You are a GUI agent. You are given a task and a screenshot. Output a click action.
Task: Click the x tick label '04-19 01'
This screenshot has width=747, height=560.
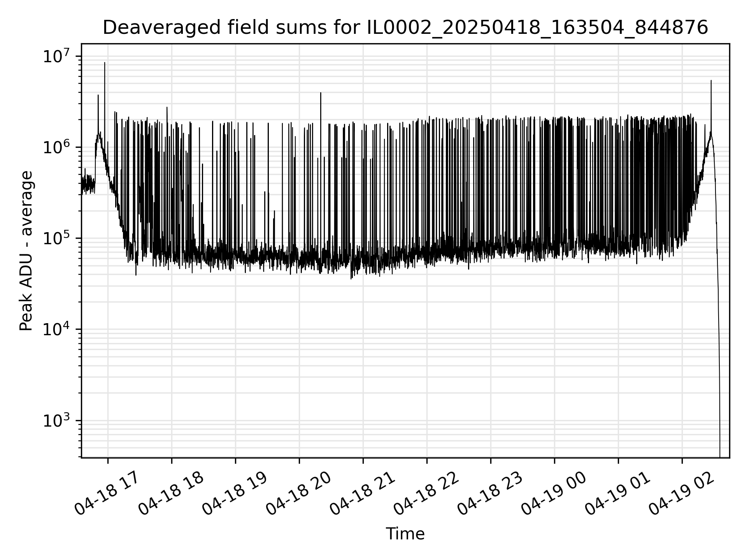click(617, 493)
